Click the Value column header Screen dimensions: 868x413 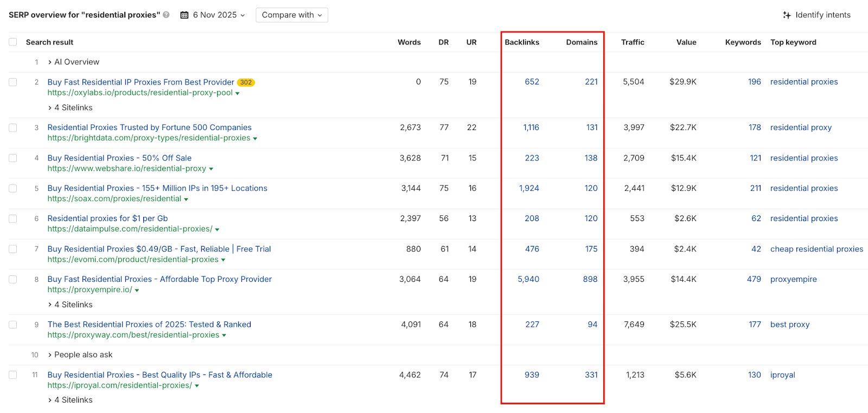click(686, 42)
